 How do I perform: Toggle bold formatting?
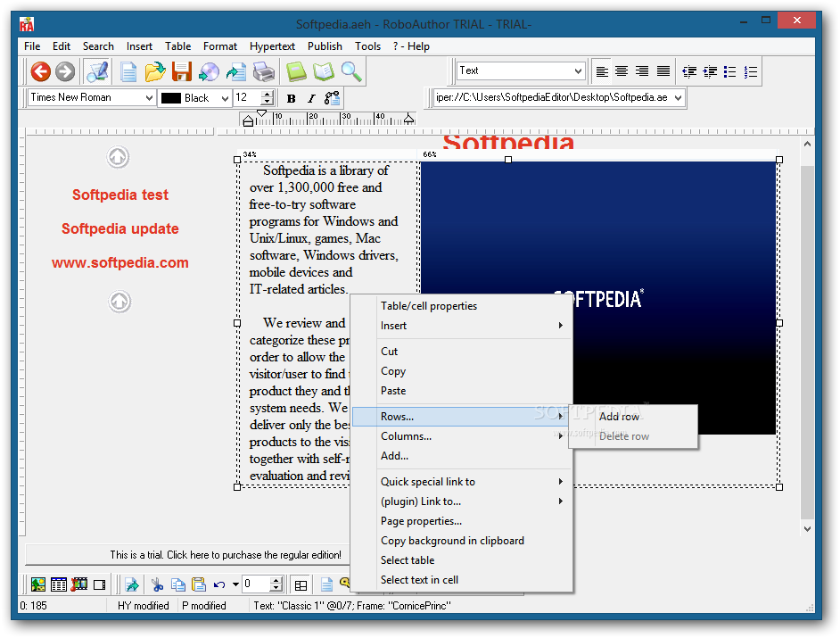pos(292,98)
